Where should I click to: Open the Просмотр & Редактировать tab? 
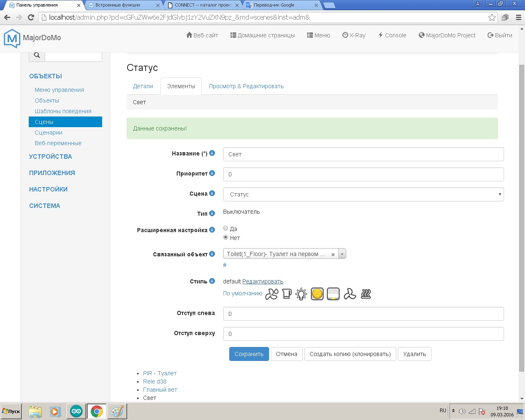click(x=246, y=86)
